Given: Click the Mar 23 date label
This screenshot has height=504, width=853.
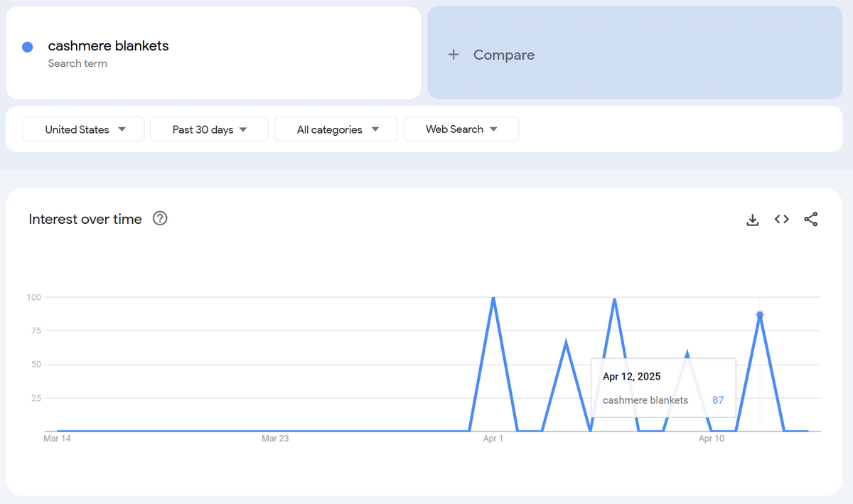Looking at the screenshot, I should click(x=275, y=439).
